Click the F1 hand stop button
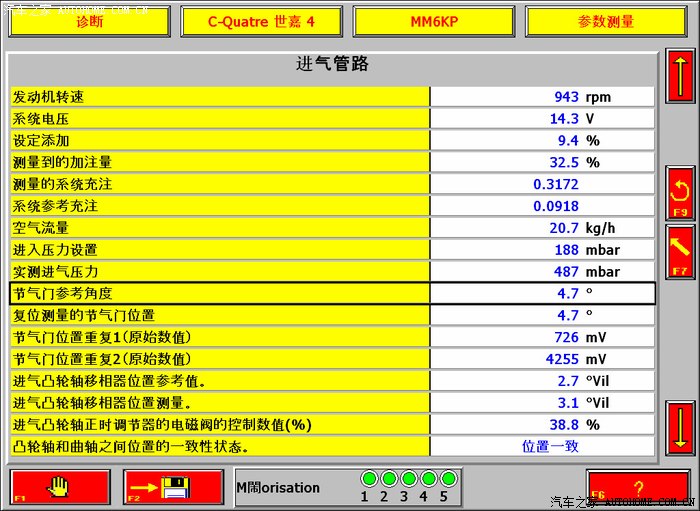Image resolution: width=700 pixels, height=511 pixels. click(60, 487)
